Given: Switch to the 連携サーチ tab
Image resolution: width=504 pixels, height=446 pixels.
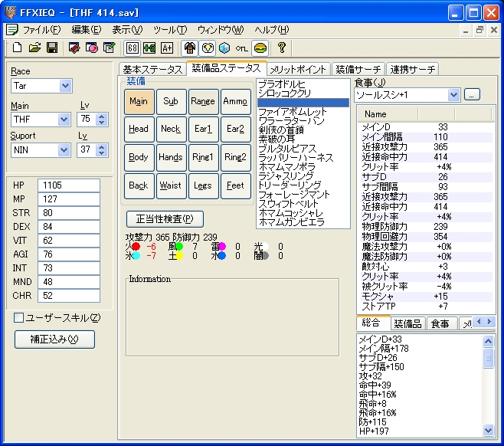Looking at the screenshot, I should pyautogui.click(x=413, y=69).
